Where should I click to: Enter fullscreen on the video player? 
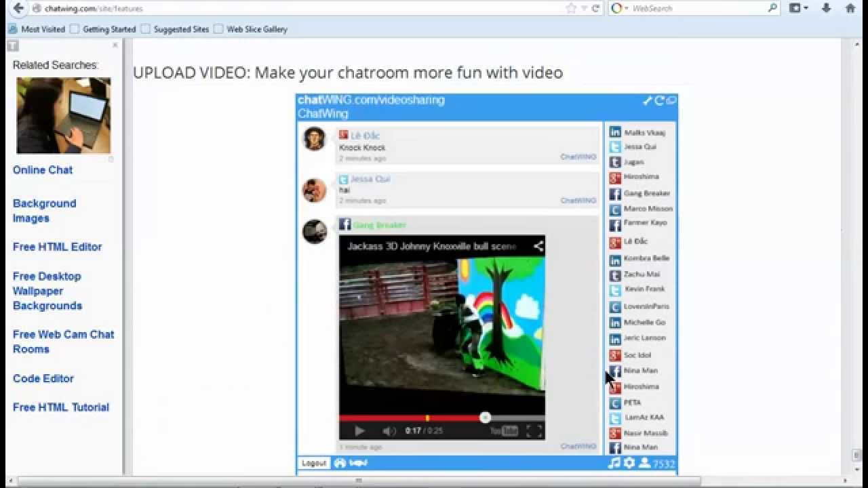pos(534,430)
